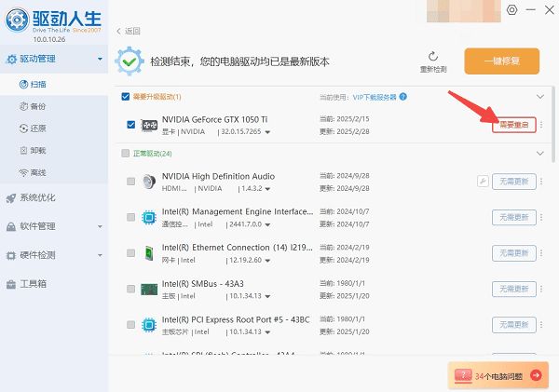
Task: Open settings via the hexagon gear icon
Action: point(511,9)
